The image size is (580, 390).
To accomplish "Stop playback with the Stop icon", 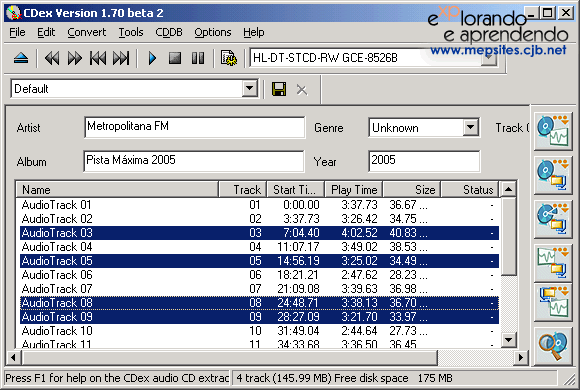I will pyautogui.click(x=175, y=58).
